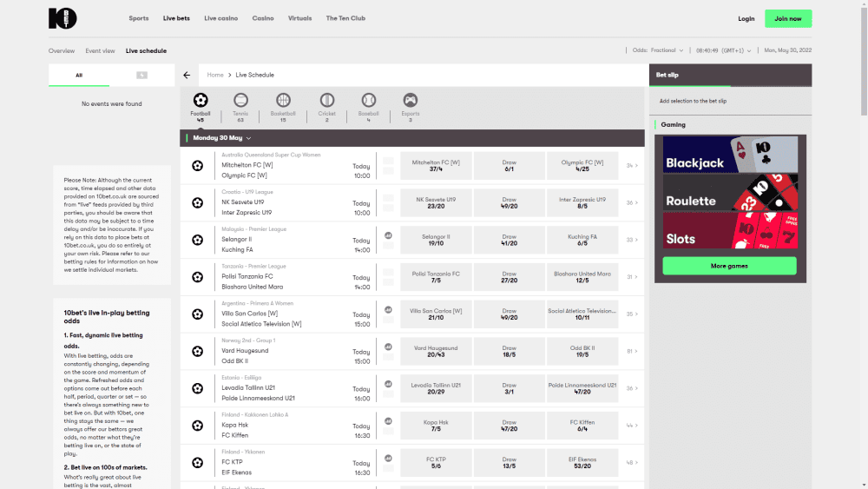The height and width of the screenshot is (489, 868).
Task: Open the Casino menu
Action: [x=263, y=18]
